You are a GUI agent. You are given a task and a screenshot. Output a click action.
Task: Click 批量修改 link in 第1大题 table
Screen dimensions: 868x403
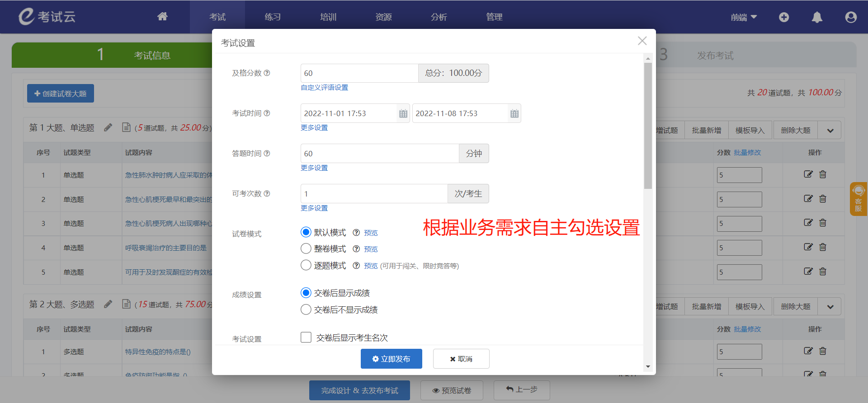[747, 153]
